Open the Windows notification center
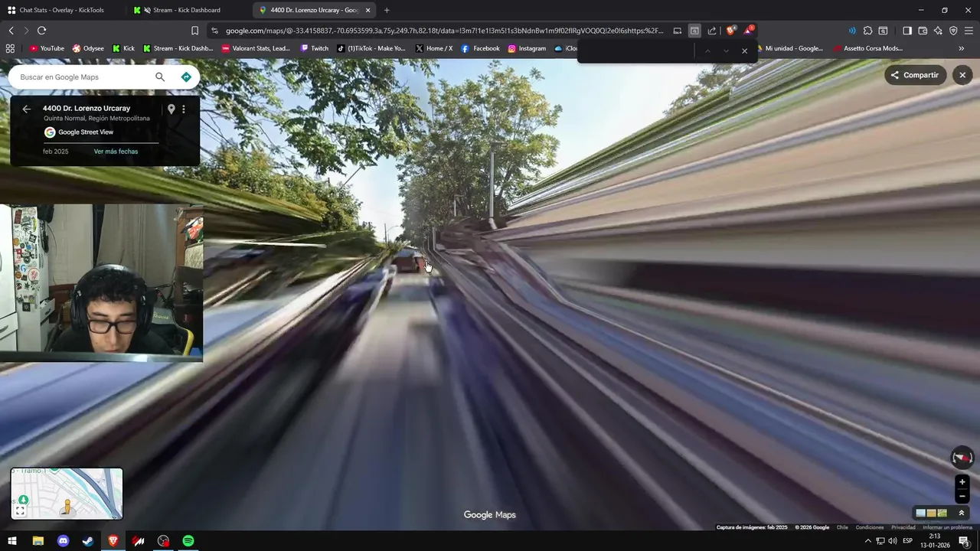 point(964,541)
